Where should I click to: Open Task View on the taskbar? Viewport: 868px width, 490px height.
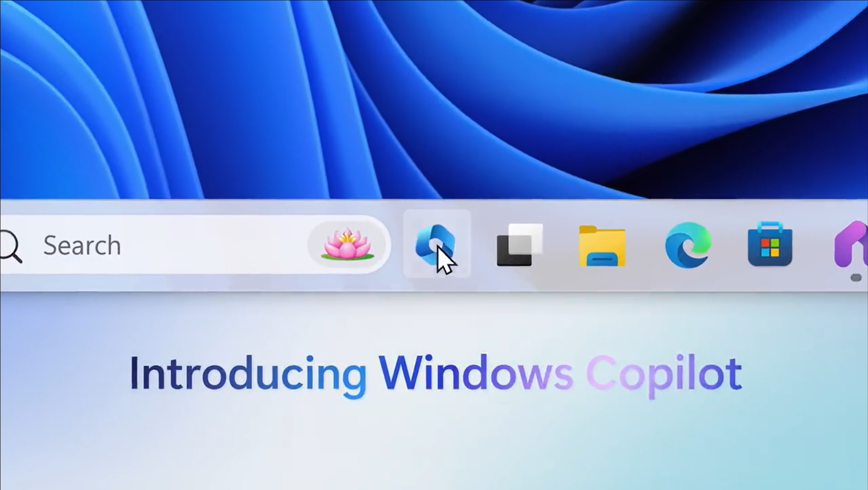(520, 244)
